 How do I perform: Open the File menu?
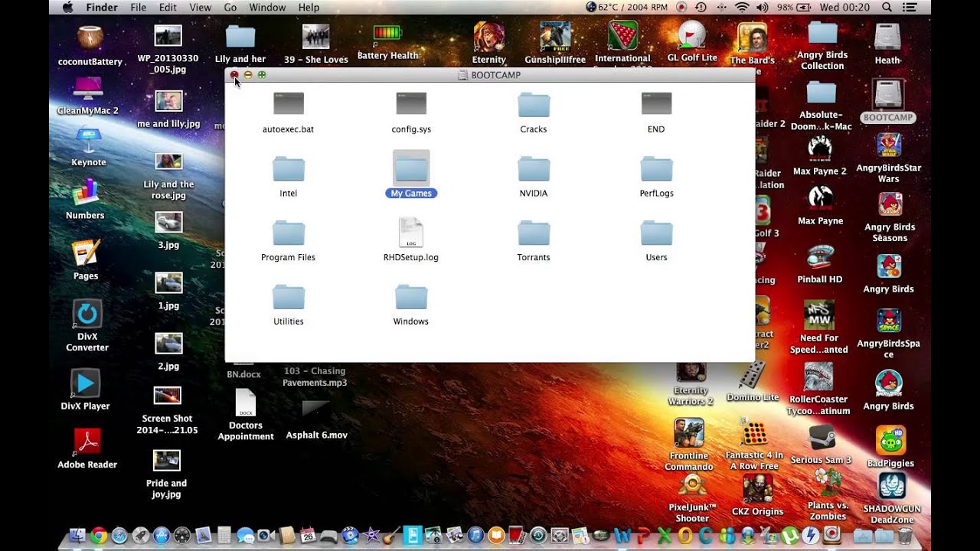(139, 7)
